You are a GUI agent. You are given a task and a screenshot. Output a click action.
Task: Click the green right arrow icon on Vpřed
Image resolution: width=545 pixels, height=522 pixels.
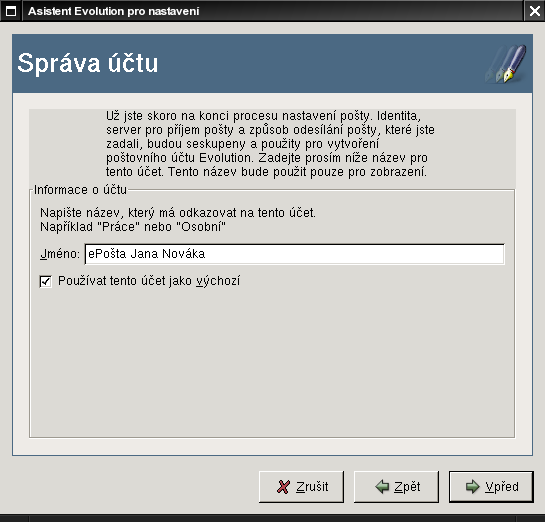click(472, 487)
